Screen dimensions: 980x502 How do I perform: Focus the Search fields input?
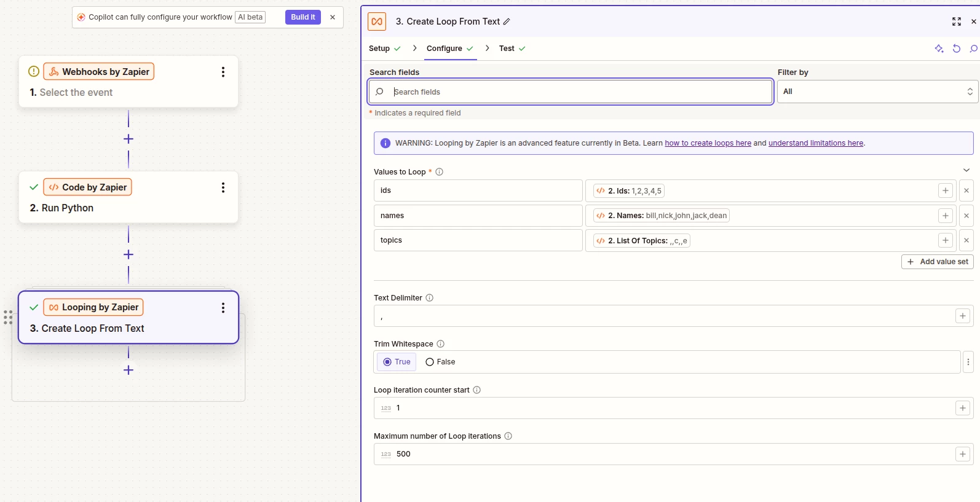click(x=571, y=92)
